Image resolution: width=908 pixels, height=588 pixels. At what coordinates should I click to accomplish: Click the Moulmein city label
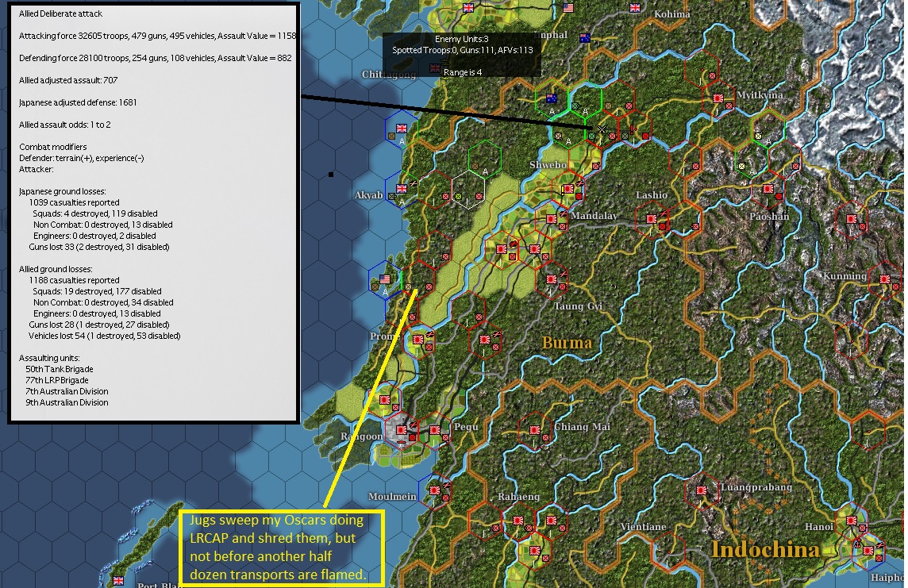tap(392, 497)
